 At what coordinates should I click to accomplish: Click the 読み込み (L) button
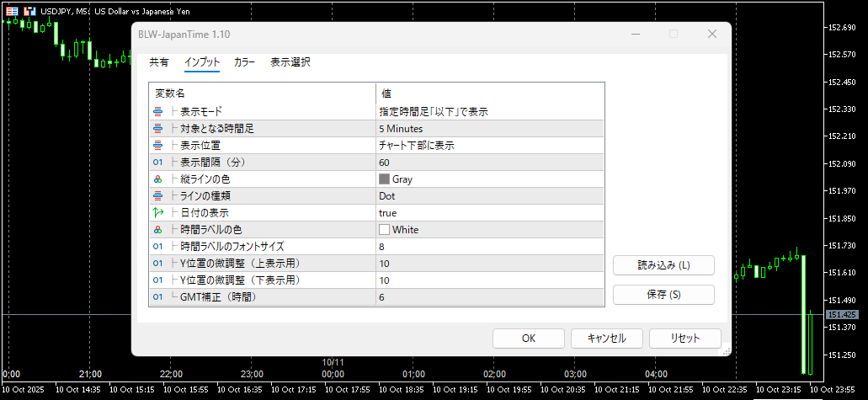tap(663, 265)
